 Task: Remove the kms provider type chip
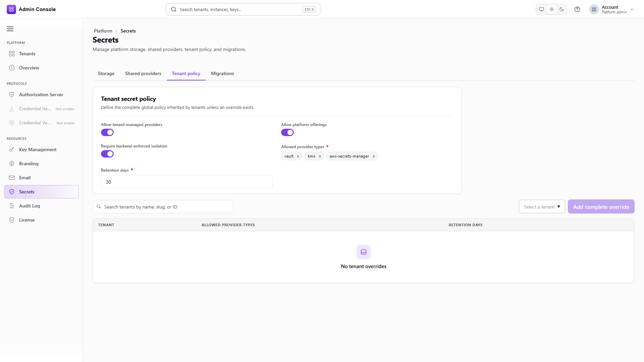coord(320,156)
